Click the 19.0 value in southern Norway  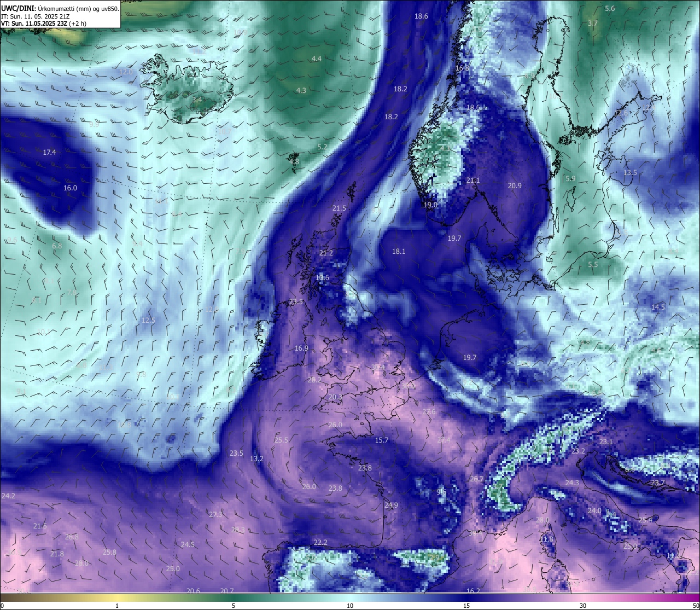tap(430, 205)
